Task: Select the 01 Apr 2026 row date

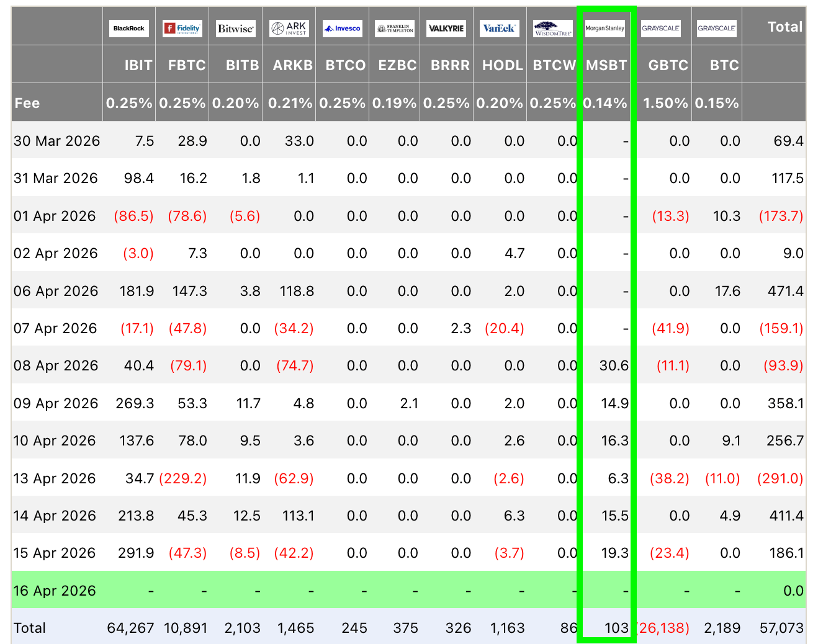Action: pos(55,216)
